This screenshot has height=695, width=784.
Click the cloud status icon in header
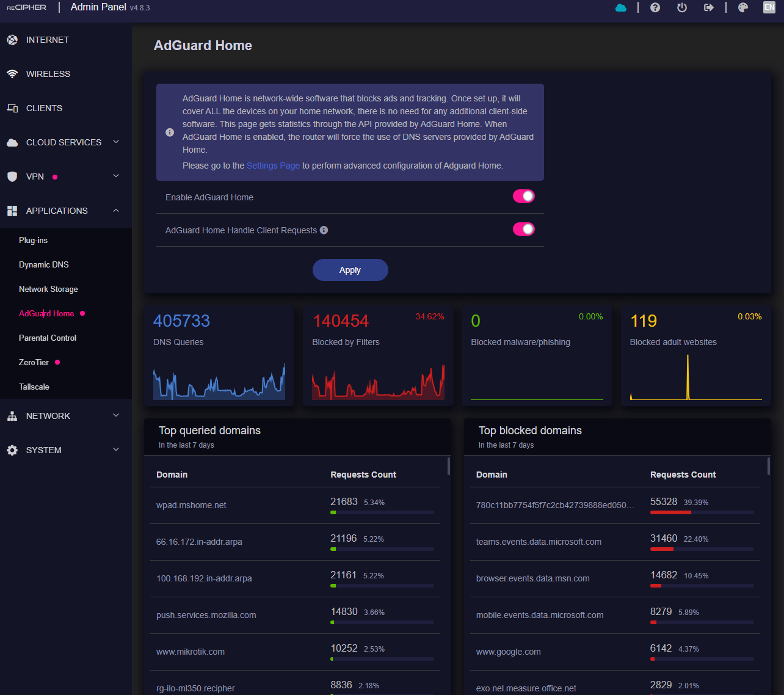(x=621, y=8)
